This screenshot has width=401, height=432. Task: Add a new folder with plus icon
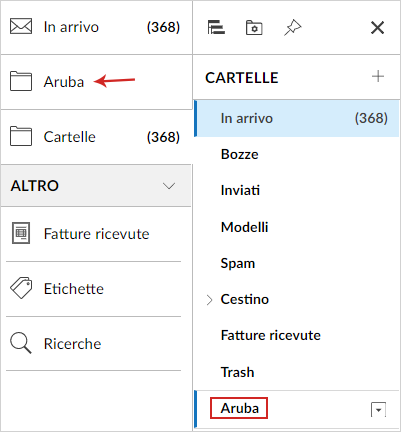(378, 77)
